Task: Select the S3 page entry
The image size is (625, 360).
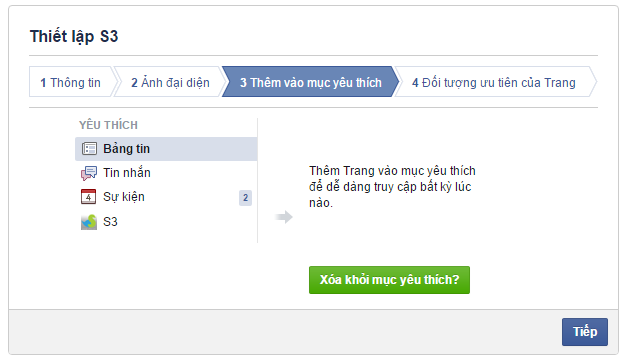Action: (x=166, y=222)
